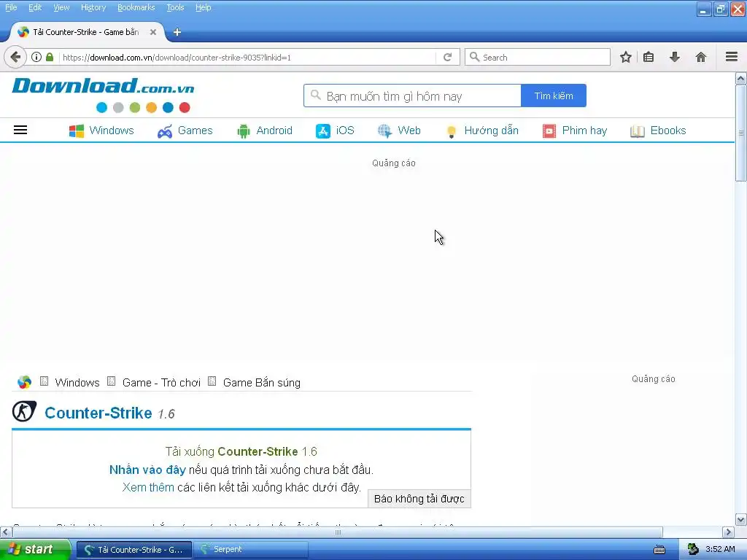Open the Tools menu

[x=175, y=7]
